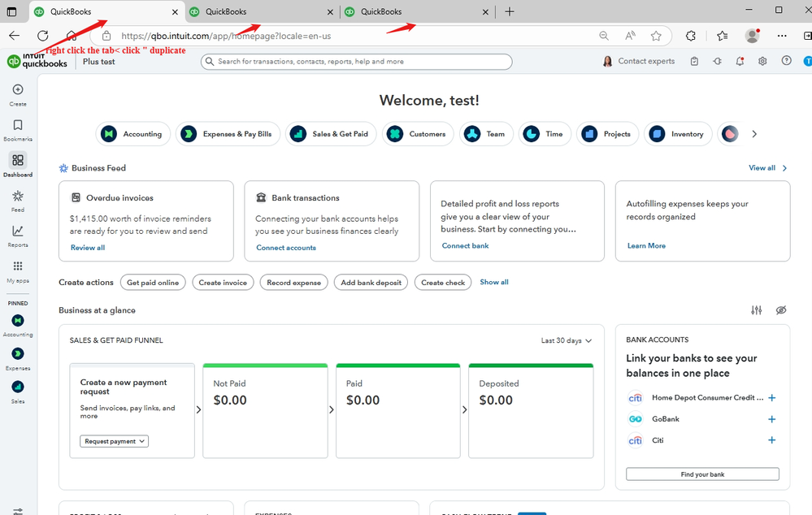Add GoBank account with plus icon
This screenshot has height=515, width=812.
tap(771, 419)
